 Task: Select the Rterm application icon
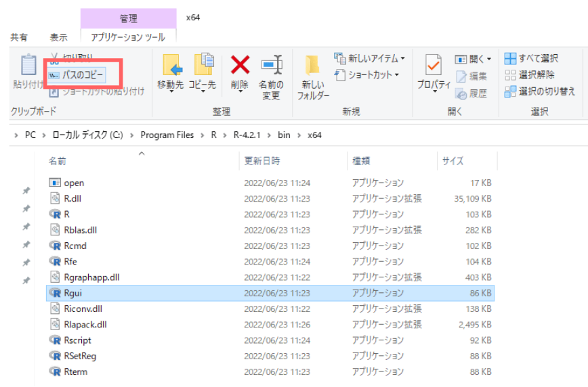[x=55, y=371]
